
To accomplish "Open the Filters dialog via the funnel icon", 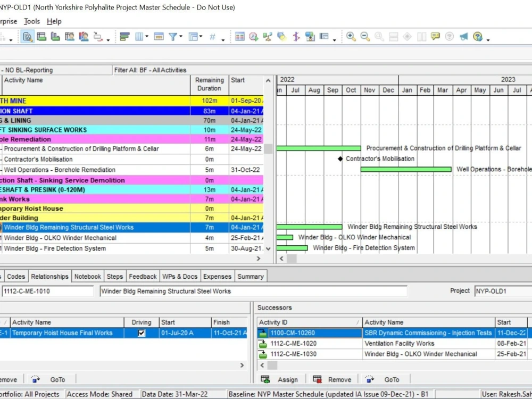I will pos(174,36).
